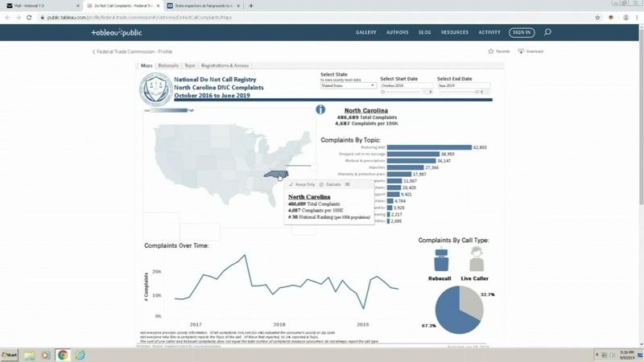644x362 pixels.
Task: Click the Low-High color legend
Action: [x=169, y=110]
